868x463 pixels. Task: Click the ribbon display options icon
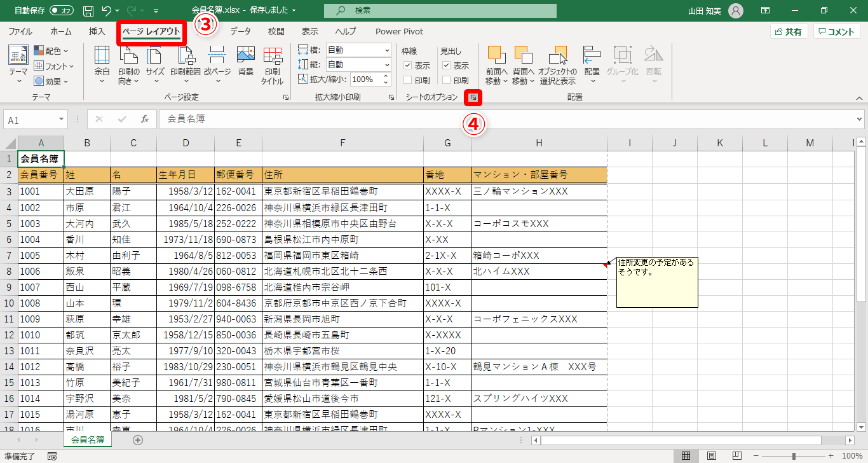point(766,11)
